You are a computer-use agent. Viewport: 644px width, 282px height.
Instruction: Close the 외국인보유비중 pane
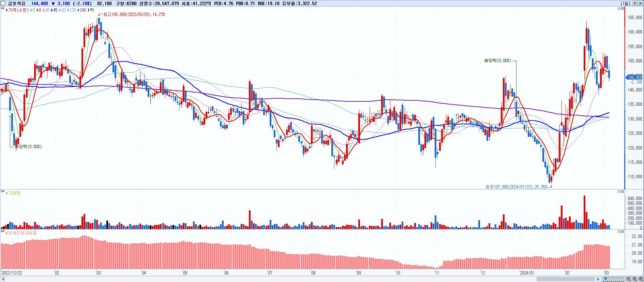[623, 232]
